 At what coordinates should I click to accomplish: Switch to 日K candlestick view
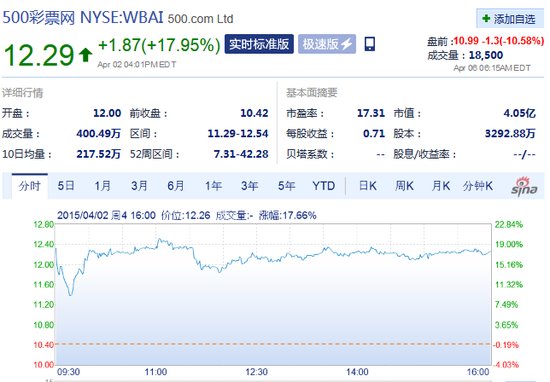point(368,186)
